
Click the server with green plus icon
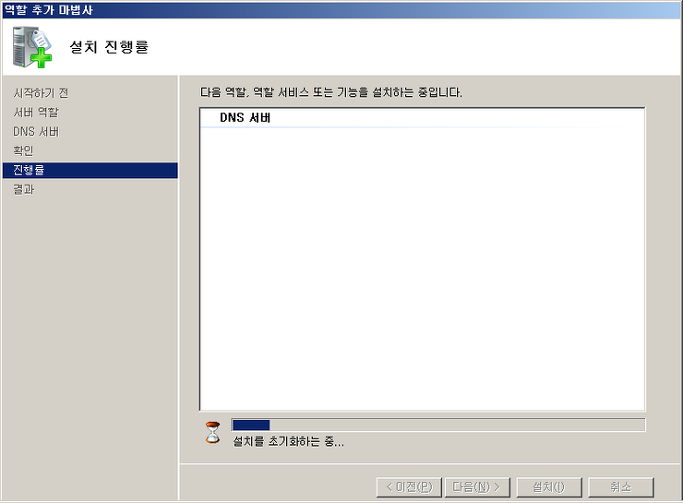point(32,47)
